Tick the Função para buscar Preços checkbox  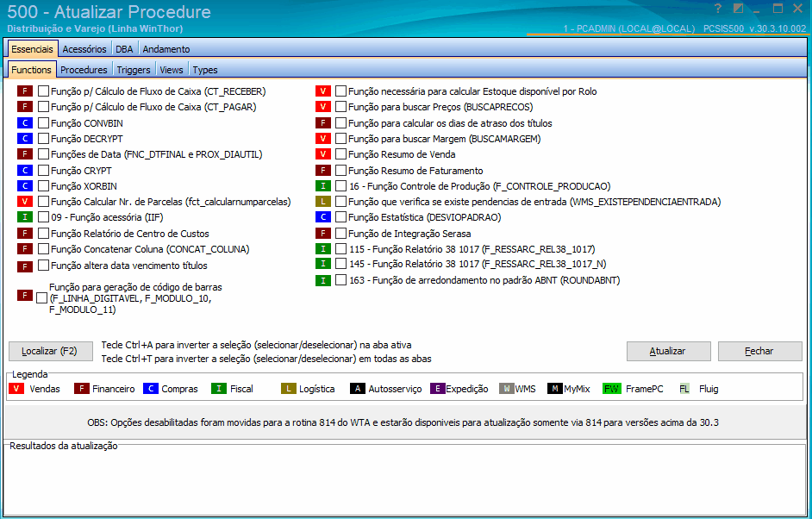pyautogui.click(x=340, y=107)
